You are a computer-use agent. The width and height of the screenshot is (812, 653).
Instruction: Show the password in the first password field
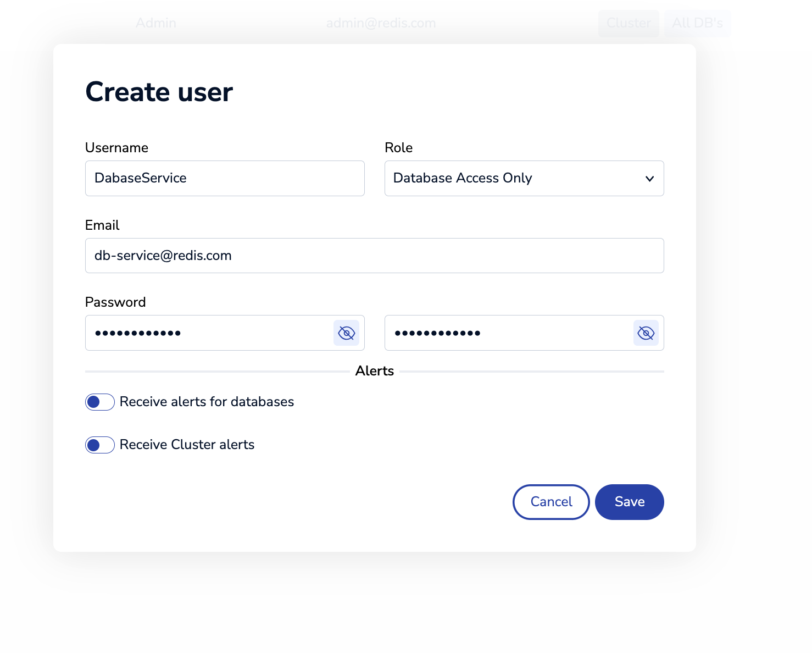pyautogui.click(x=346, y=333)
